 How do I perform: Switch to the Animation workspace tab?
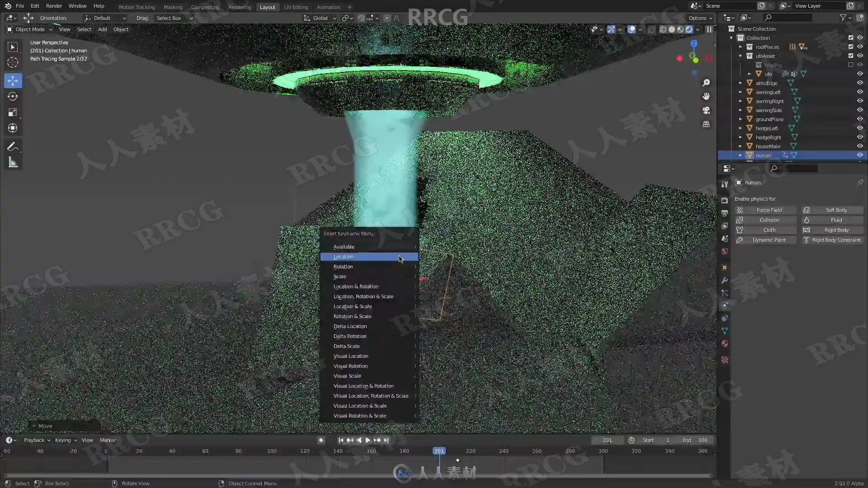328,7
